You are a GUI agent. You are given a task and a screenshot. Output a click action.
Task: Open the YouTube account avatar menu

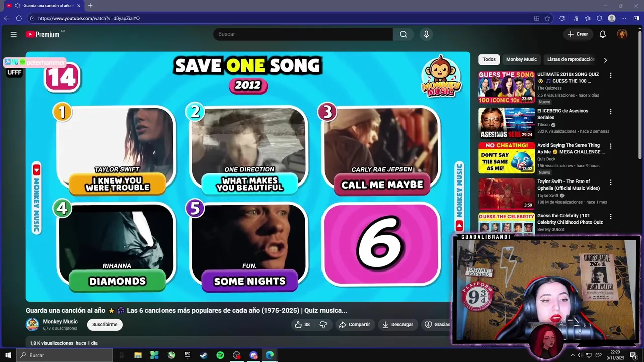coord(622,34)
